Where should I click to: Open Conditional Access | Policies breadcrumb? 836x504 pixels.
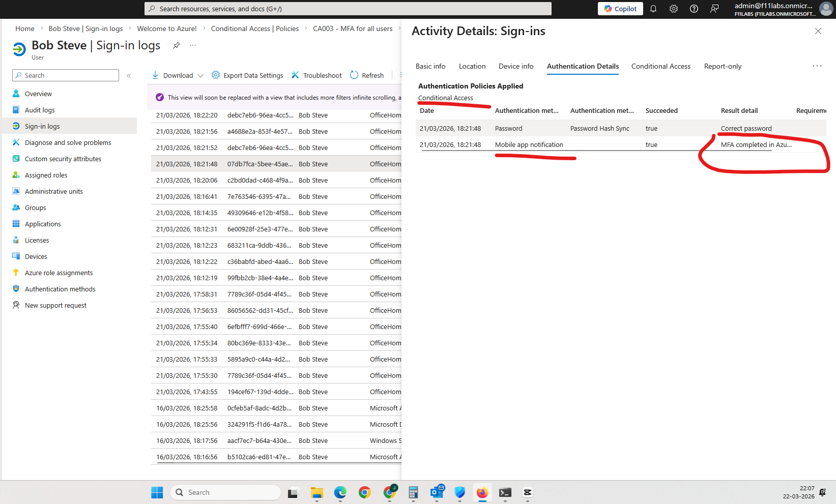(254, 28)
